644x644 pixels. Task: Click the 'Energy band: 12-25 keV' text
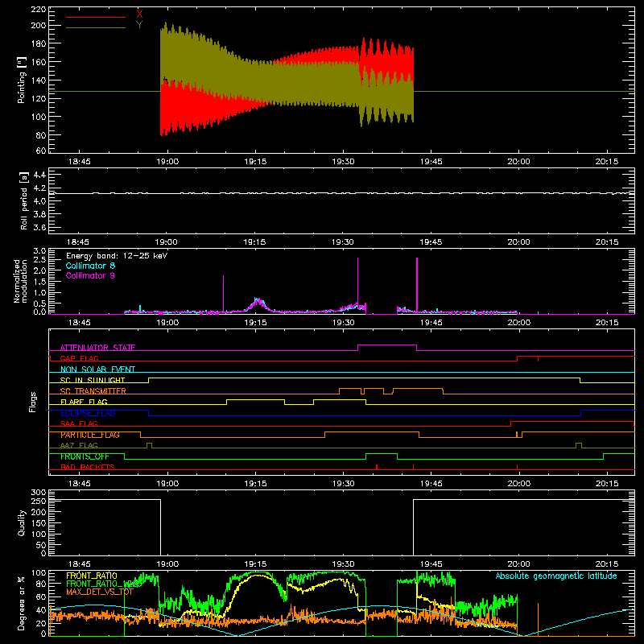[x=117, y=256]
